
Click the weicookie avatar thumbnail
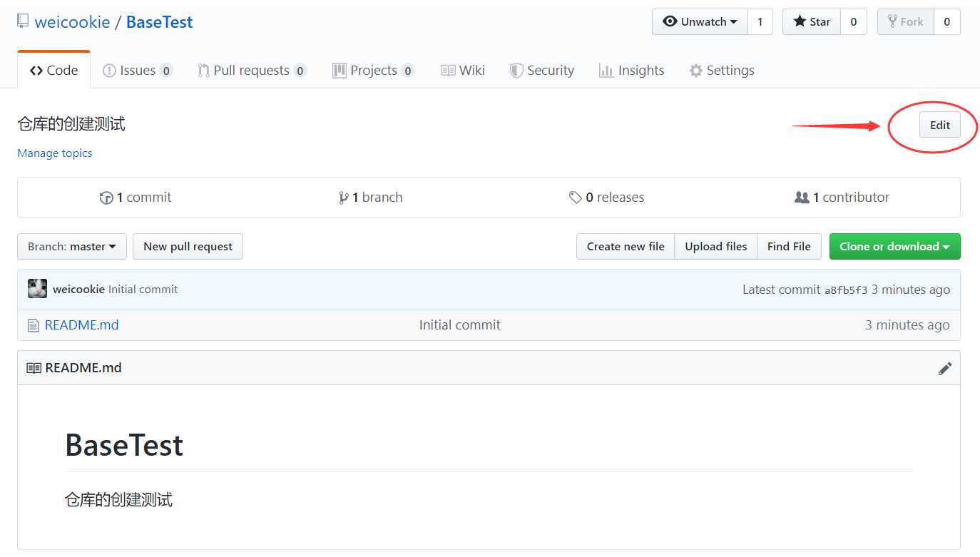pos(37,289)
